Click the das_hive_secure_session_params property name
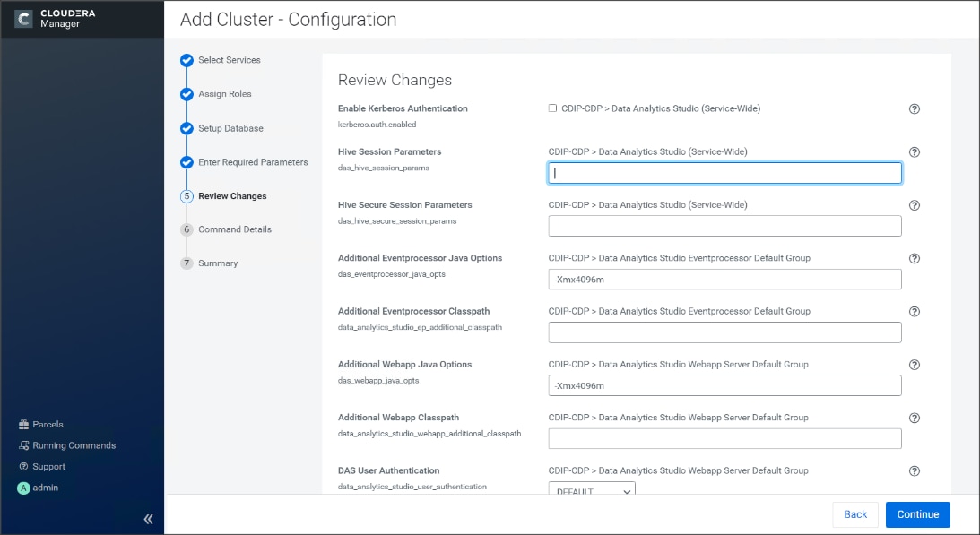The width and height of the screenshot is (980, 535). [x=397, y=220]
